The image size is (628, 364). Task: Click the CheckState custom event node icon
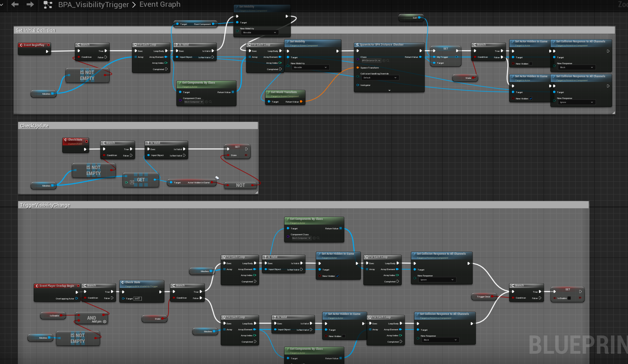point(66,140)
